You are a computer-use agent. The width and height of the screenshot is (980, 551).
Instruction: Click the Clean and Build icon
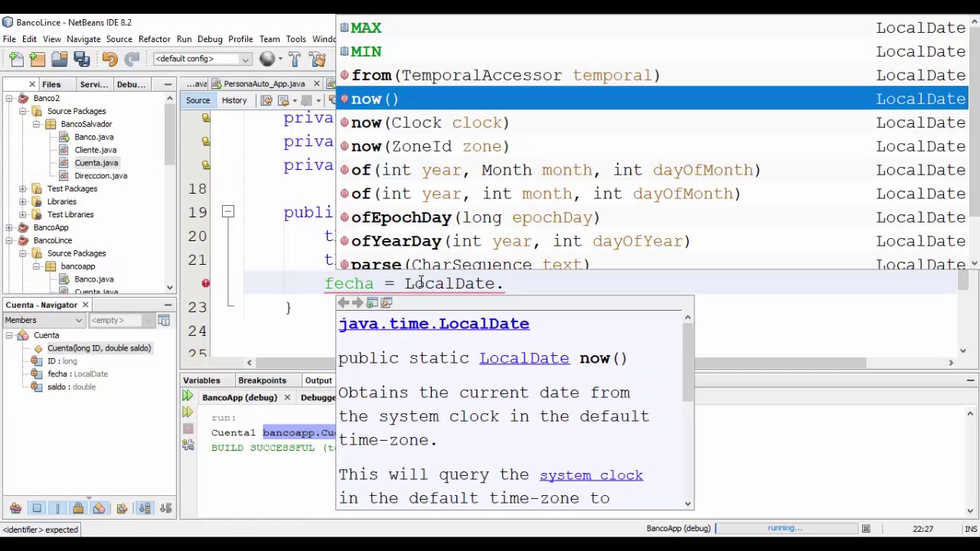(x=318, y=59)
